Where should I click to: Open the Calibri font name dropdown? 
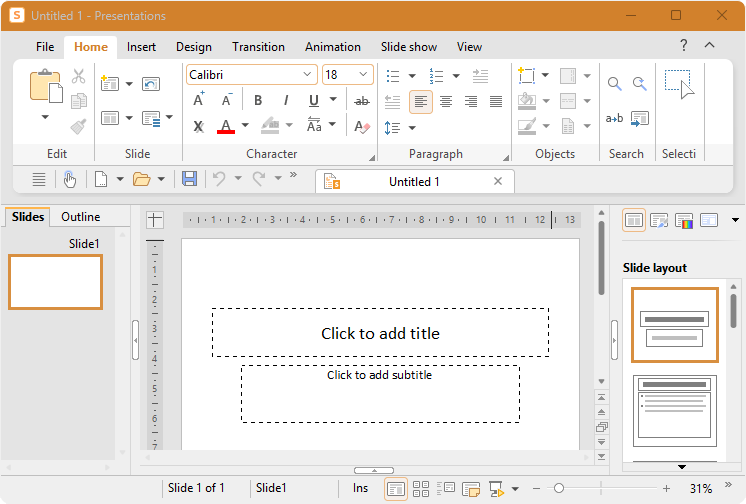pos(307,74)
